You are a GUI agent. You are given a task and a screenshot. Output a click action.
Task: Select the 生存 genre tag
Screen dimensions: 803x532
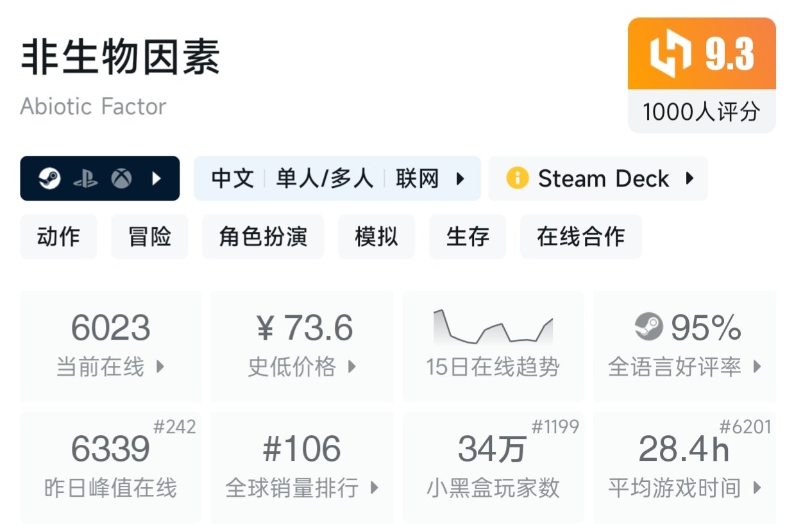(x=468, y=237)
